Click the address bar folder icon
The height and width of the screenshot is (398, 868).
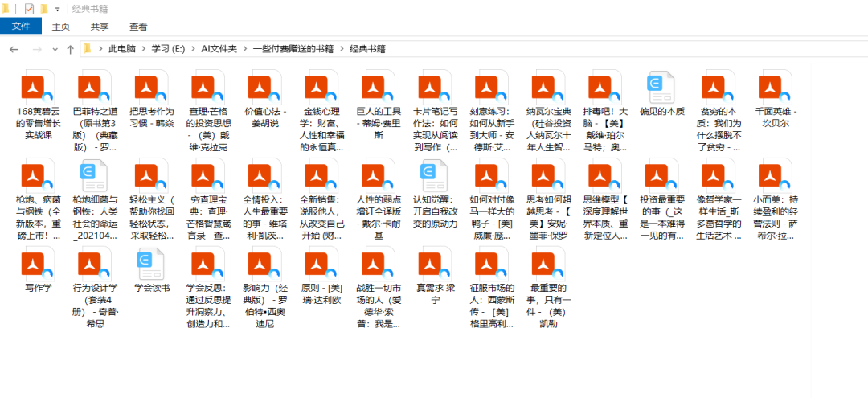point(88,49)
